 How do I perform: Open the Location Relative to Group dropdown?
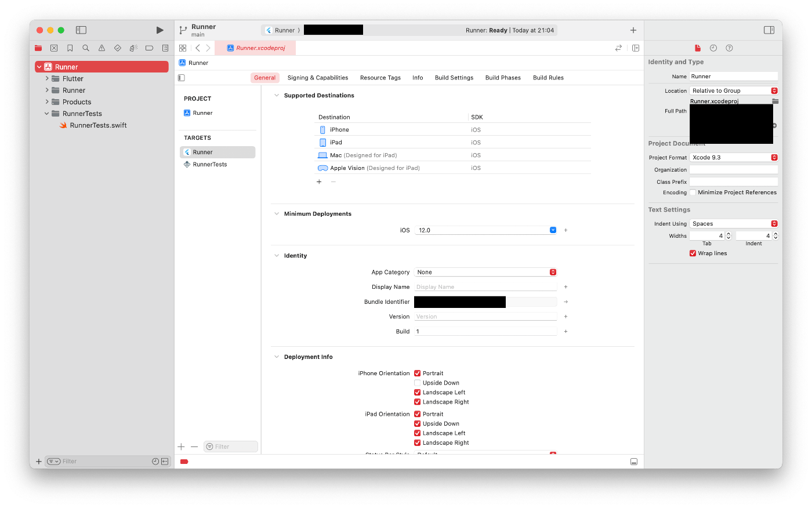734,91
